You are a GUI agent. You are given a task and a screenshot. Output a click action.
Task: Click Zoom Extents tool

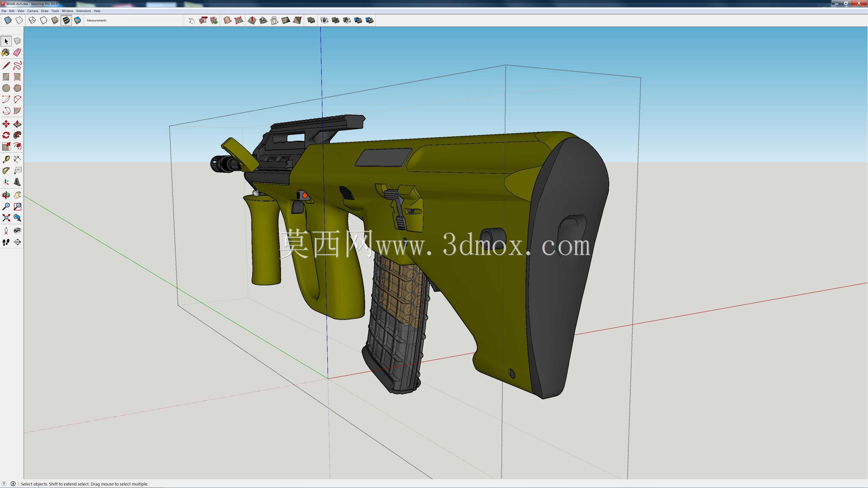(x=6, y=218)
